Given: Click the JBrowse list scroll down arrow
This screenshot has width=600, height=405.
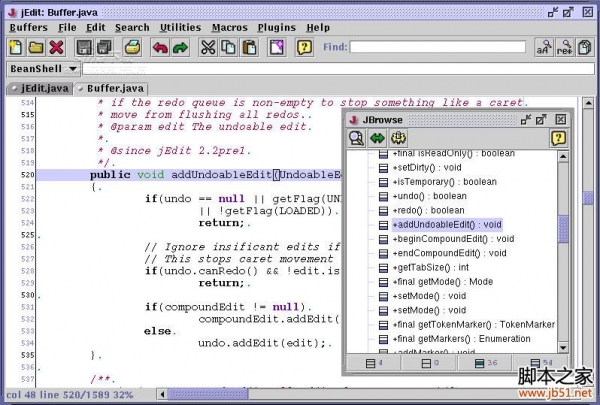Looking at the screenshot, I should click(x=563, y=348).
